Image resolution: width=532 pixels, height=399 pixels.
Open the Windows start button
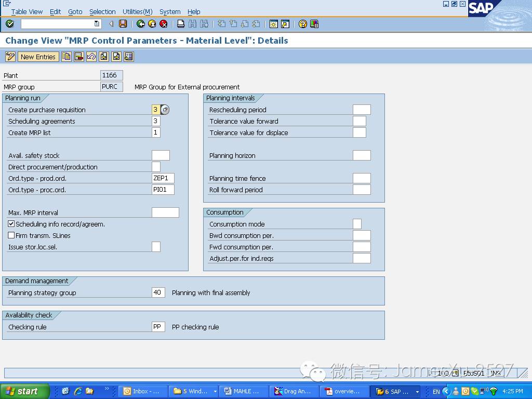25,391
